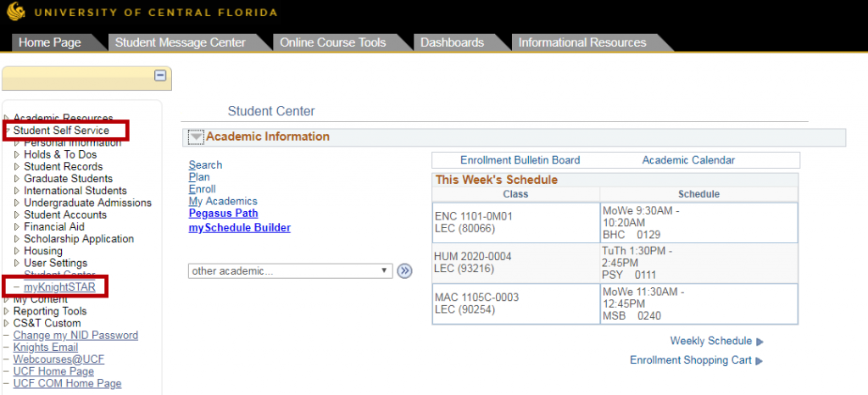Click the Enroll link
Image resolution: width=868 pixels, height=395 pixels.
pyautogui.click(x=202, y=189)
